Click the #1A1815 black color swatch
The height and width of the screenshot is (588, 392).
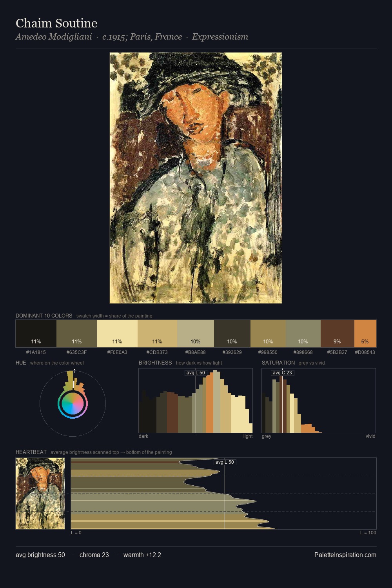pos(36,334)
